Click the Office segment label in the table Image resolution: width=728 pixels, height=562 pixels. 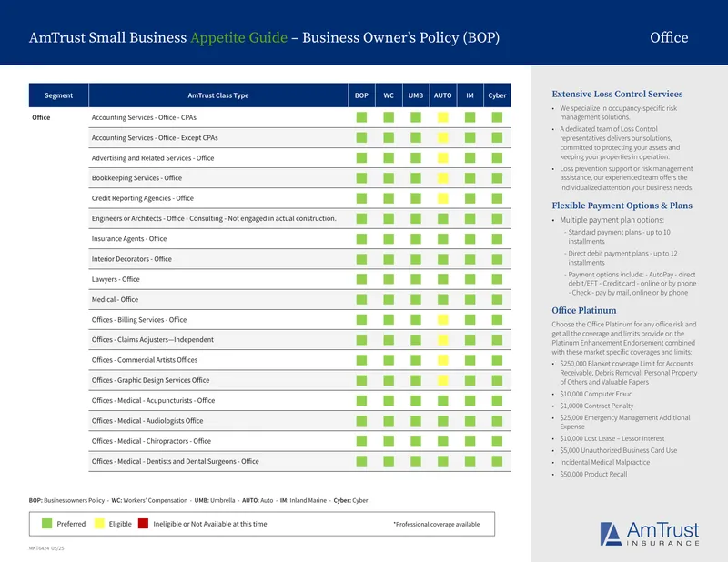pos(41,117)
